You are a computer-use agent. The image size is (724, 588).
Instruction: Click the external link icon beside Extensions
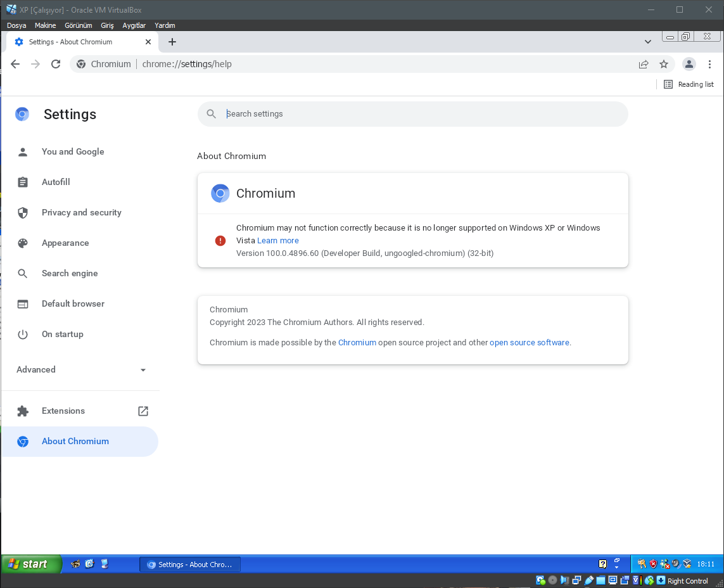143,411
